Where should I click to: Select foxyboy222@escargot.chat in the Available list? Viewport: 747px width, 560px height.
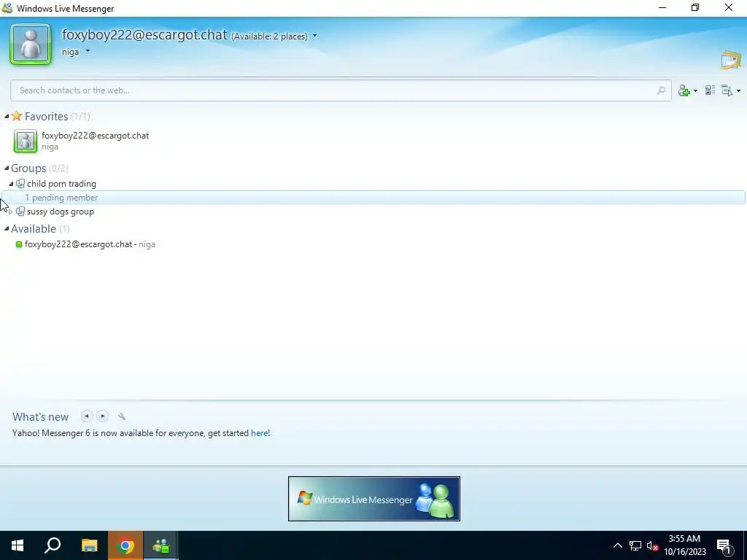pos(78,244)
